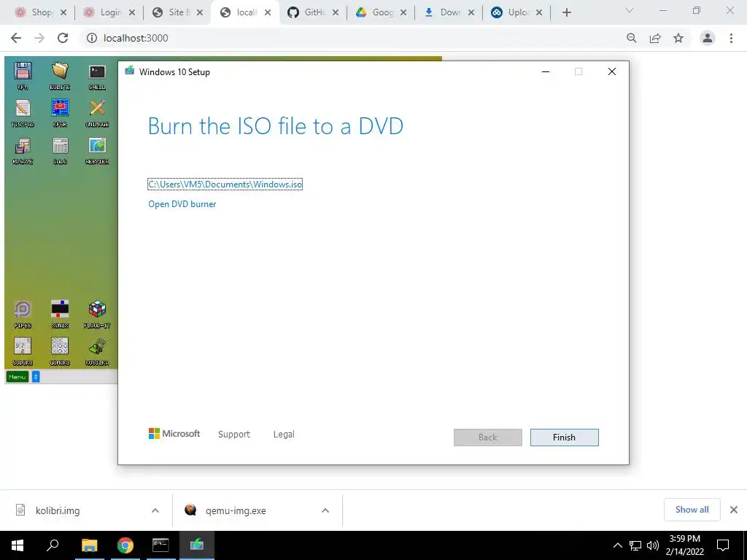
Task: Go back in Chrome browser
Action: 16,38
